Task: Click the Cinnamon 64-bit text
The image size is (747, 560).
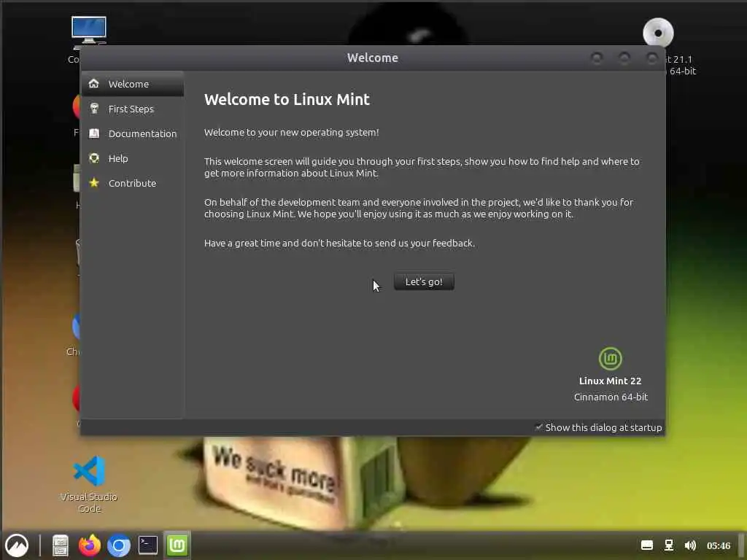Action: 611,397
